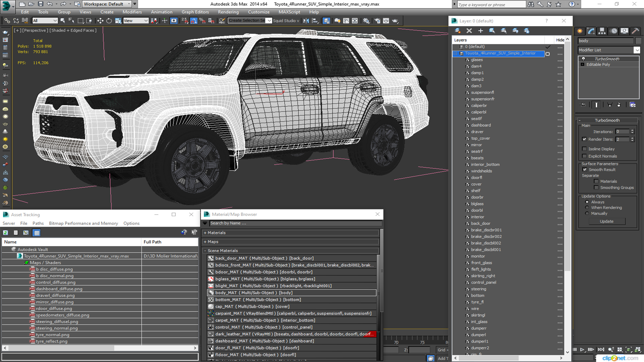The width and height of the screenshot is (644, 362).
Task: Click the Hide column header in Layer dialog
Action: 560,40
